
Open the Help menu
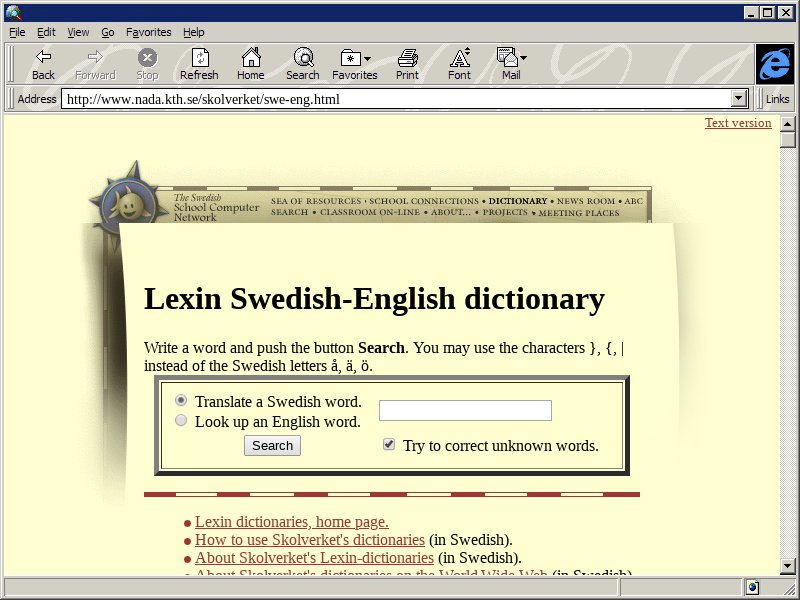(193, 32)
